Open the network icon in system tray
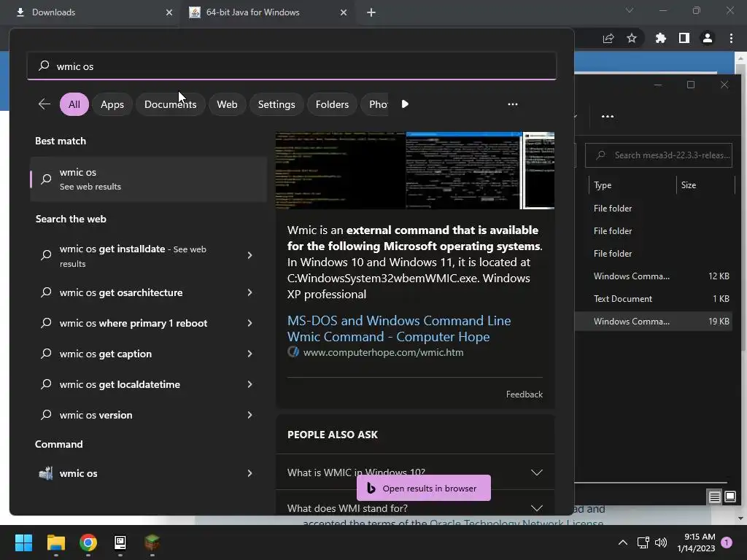 643,542
